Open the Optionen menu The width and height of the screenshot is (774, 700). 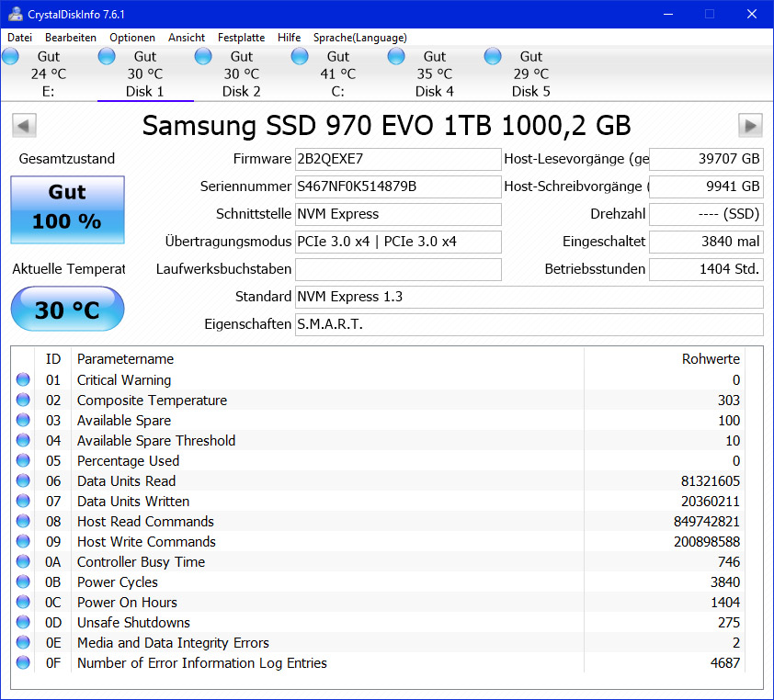(x=131, y=38)
